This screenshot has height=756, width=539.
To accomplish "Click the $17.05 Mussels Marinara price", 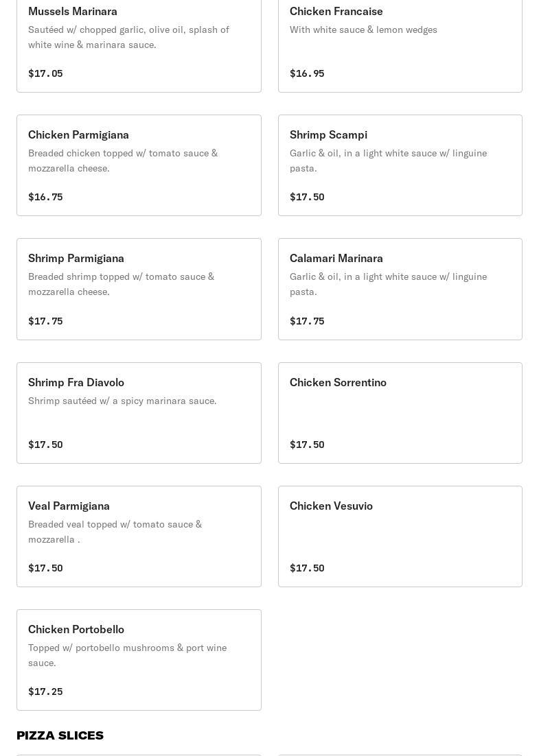I will point(45,73).
